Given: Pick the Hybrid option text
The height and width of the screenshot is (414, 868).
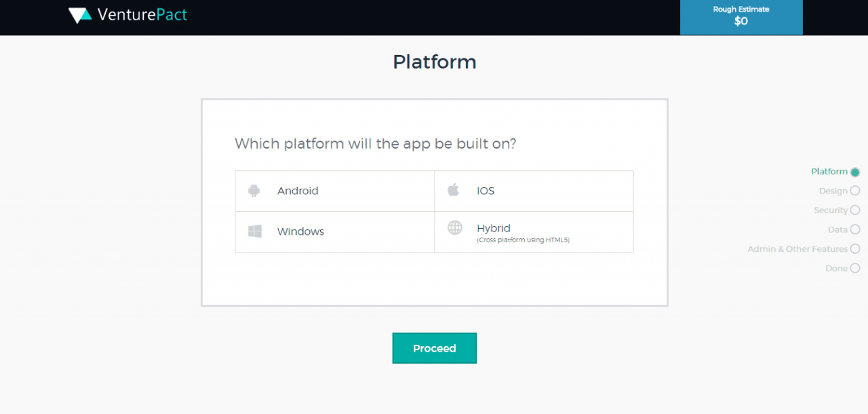Looking at the screenshot, I should click(494, 229).
